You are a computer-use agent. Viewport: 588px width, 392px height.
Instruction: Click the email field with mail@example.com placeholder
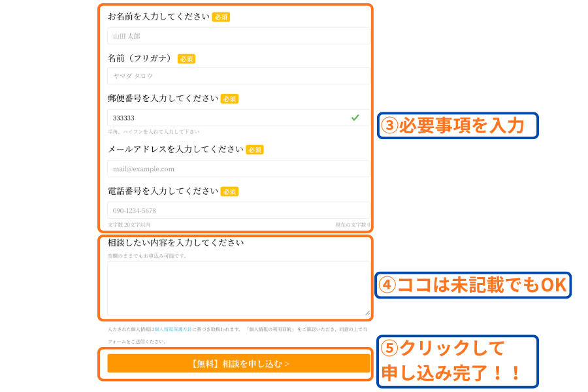coord(238,169)
